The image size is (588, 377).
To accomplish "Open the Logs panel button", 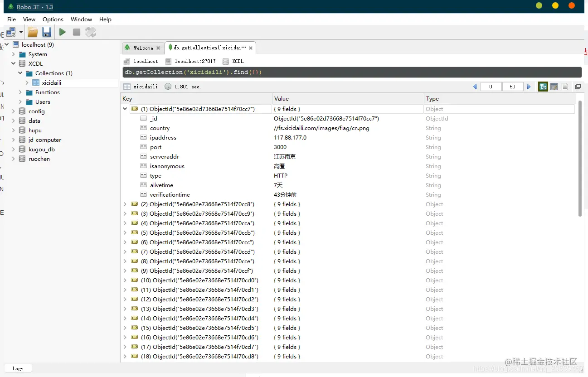I will tap(18, 368).
